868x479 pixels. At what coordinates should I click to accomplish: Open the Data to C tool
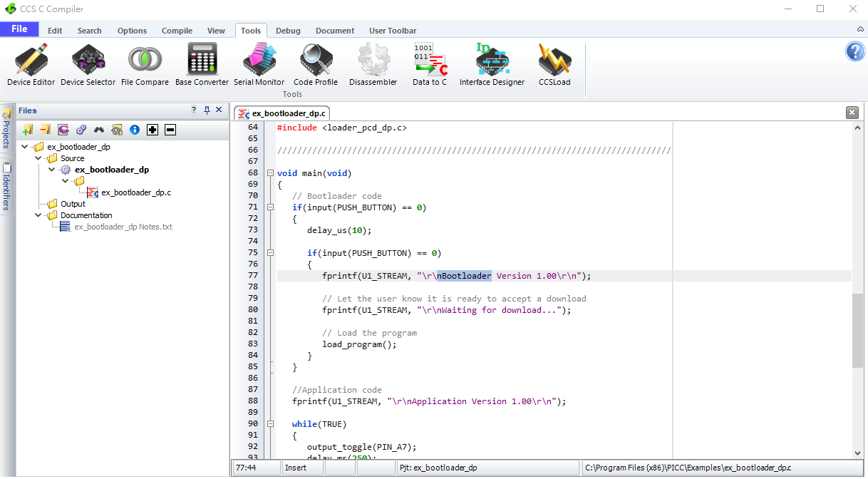430,66
